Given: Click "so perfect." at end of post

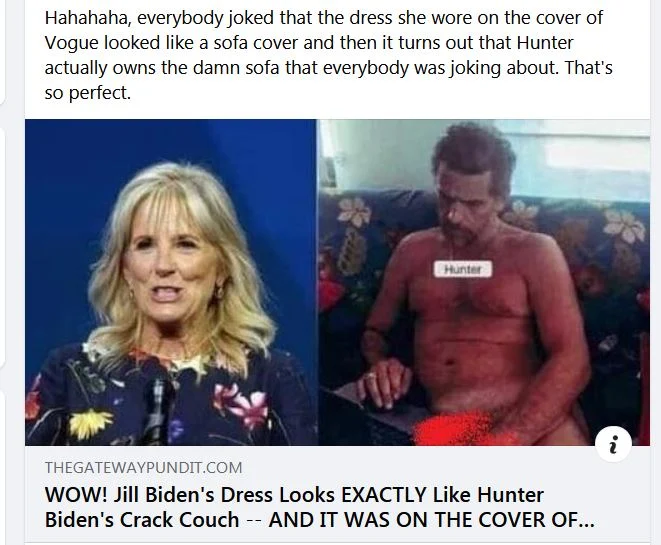Looking at the screenshot, I should pos(88,93).
